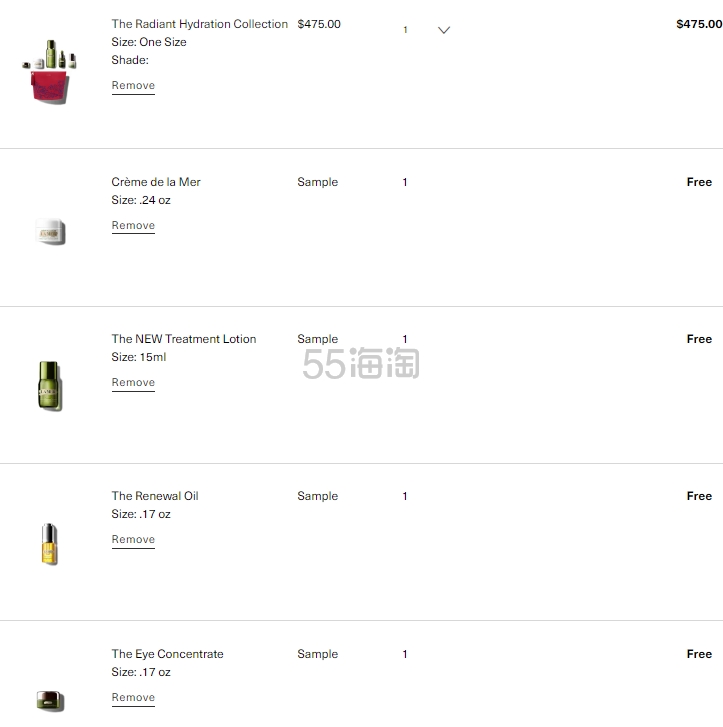Viewport: 723px width, 727px height.
Task: Open Radiant Hydration Collection product thumbnail
Action: coord(50,72)
